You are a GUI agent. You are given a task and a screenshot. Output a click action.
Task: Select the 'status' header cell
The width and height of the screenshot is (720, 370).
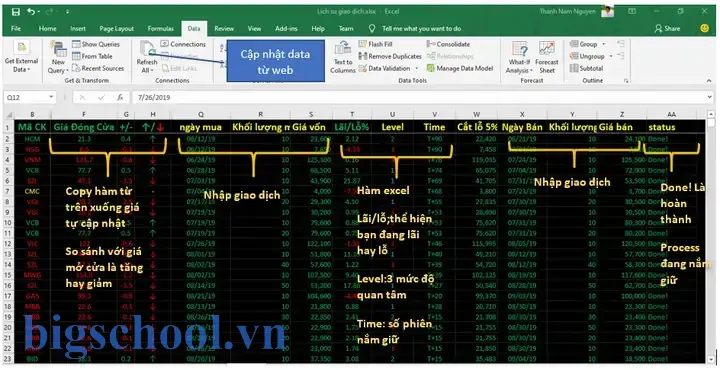672,127
